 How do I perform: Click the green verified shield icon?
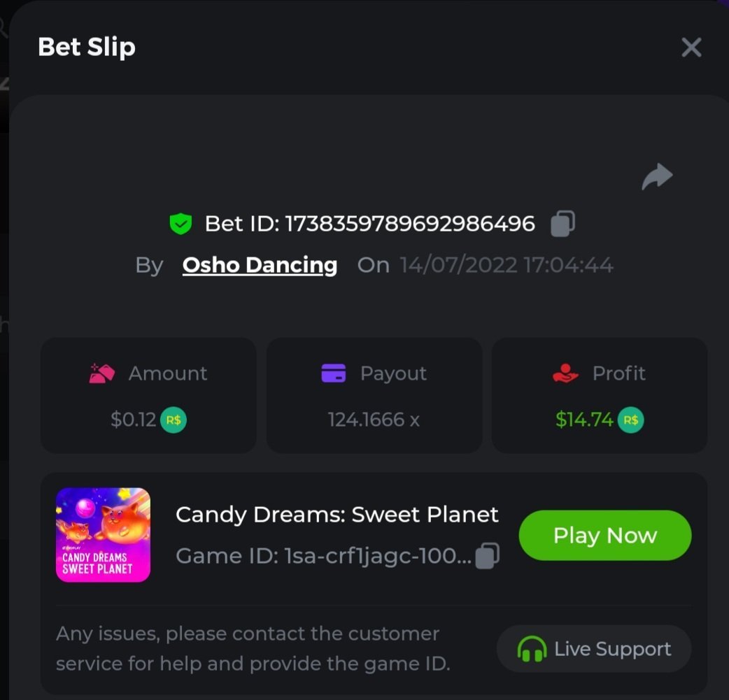(181, 224)
